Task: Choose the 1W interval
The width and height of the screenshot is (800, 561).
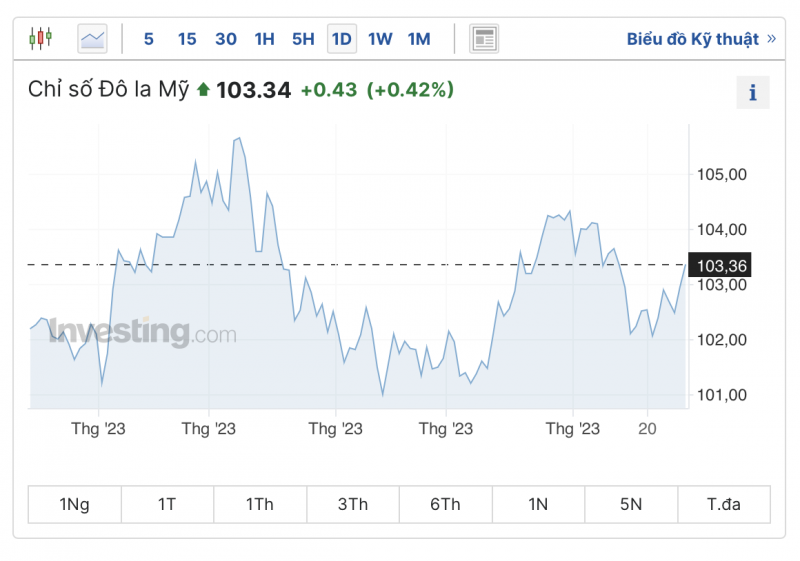Action: point(380,39)
